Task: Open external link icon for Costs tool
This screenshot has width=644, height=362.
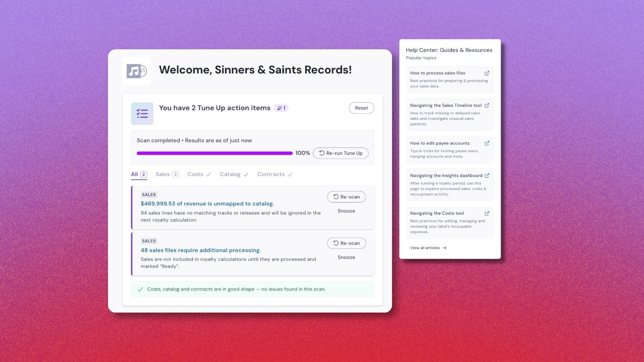Action: click(x=487, y=213)
